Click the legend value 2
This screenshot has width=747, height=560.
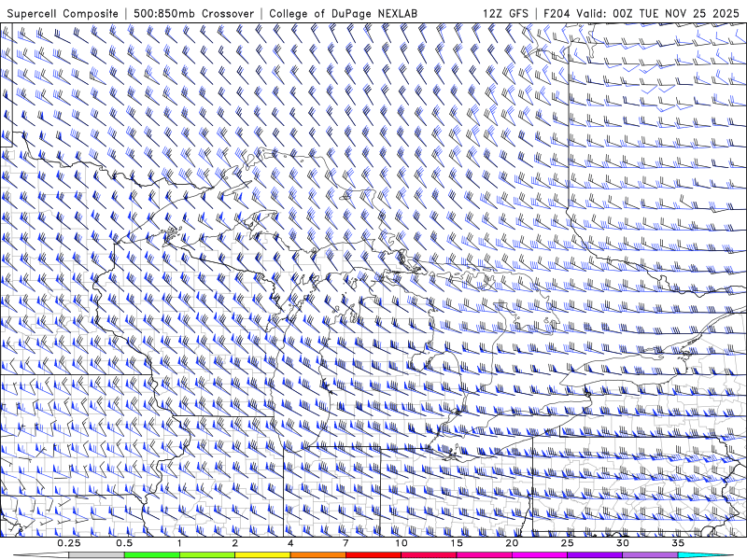(235, 543)
